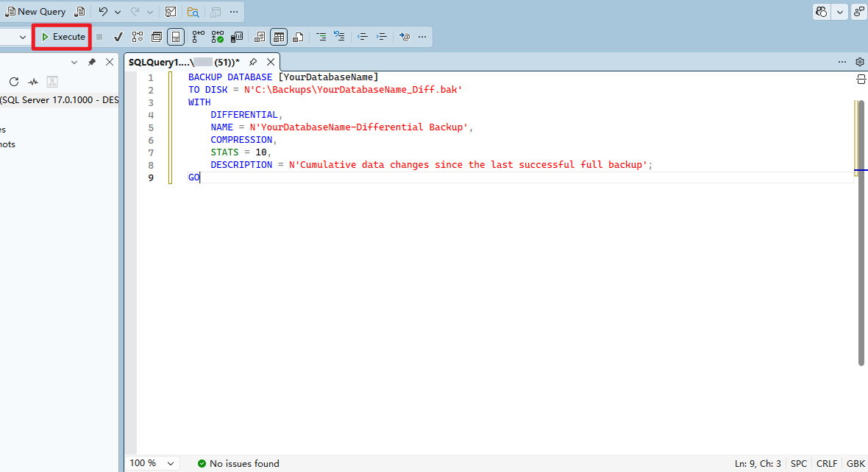Click the query-from-file icon beside New Query

click(x=80, y=12)
